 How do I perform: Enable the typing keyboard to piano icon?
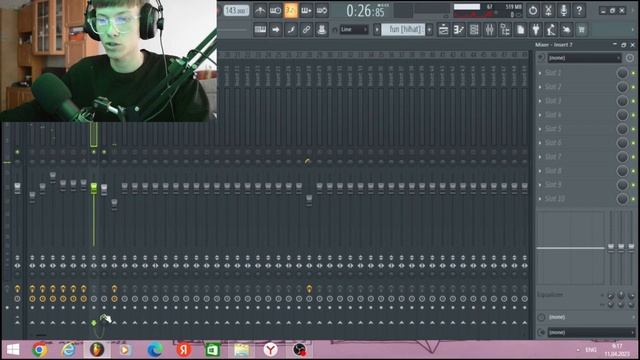click(x=260, y=29)
